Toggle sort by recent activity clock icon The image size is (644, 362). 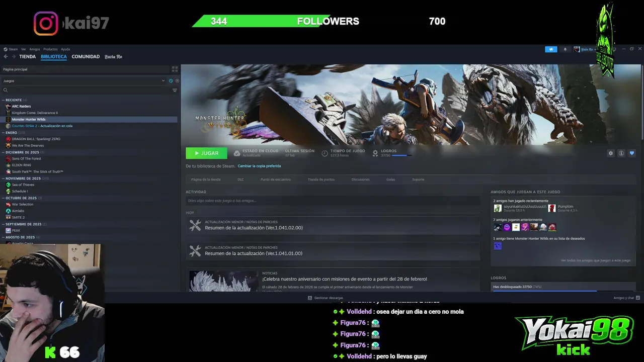click(171, 81)
